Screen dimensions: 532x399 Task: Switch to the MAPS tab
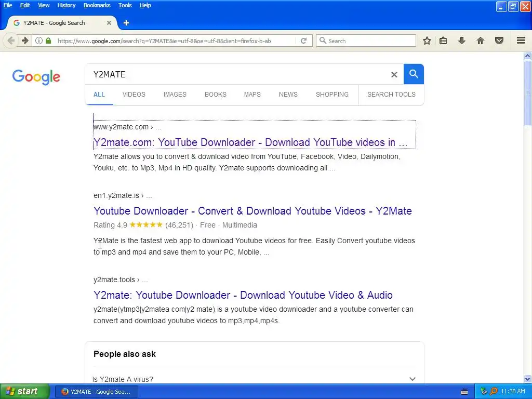[252, 95]
